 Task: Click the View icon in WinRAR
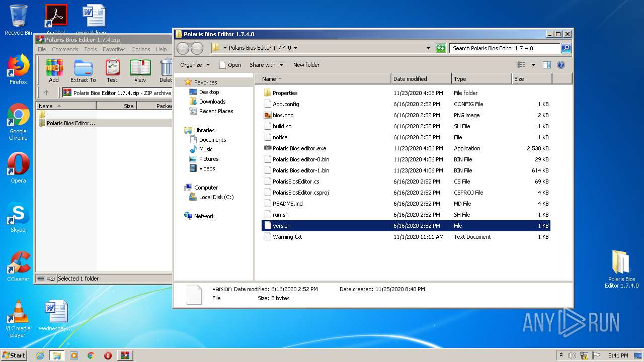coord(140,70)
